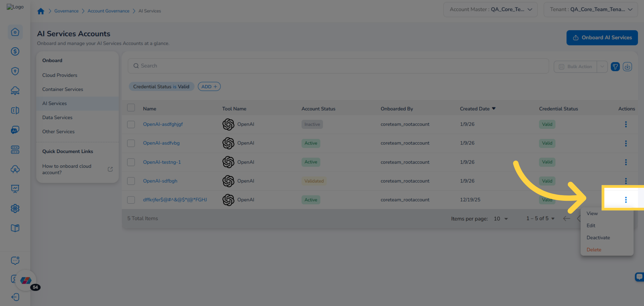644x306 pixels.
Task: Select checkbox for OpenAI-asdfvbg row
Action: tap(131, 143)
